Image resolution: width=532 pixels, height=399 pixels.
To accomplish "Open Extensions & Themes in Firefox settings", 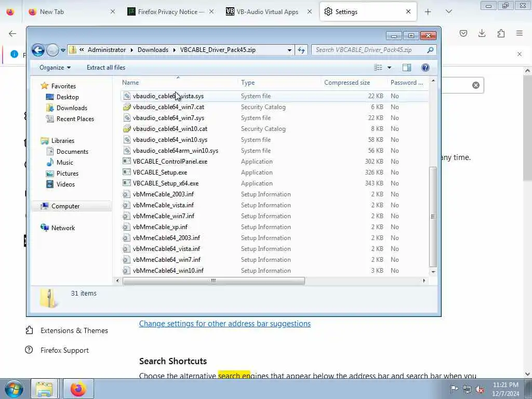I will [66, 330].
